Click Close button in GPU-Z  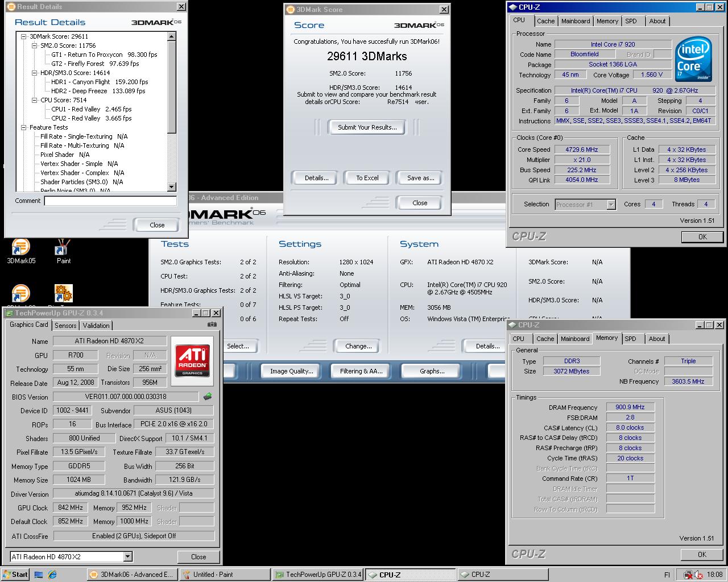coord(198,557)
